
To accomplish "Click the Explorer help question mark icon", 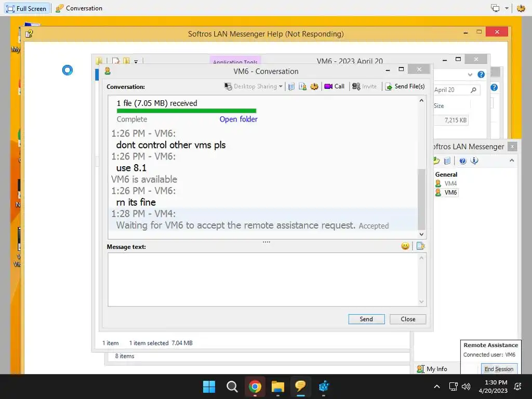I will point(481,75).
